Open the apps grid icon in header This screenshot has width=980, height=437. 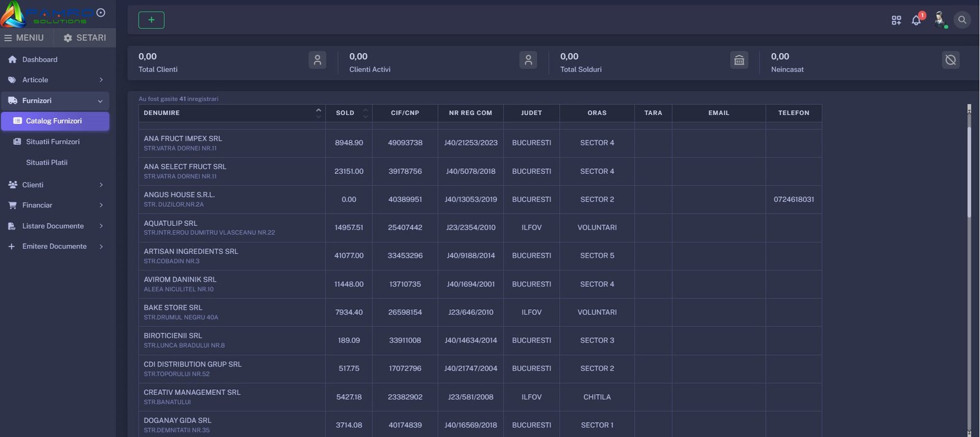(x=896, y=20)
